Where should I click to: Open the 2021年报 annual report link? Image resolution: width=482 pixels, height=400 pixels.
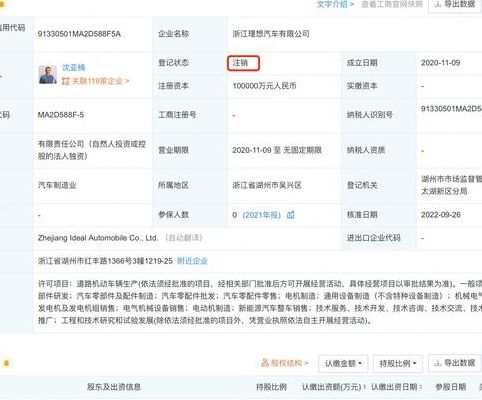(262, 215)
